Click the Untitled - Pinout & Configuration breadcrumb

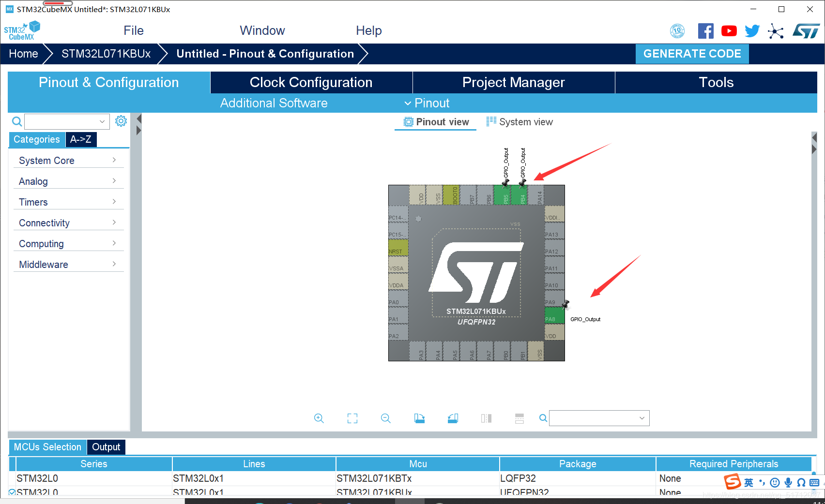tap(265, 54)
